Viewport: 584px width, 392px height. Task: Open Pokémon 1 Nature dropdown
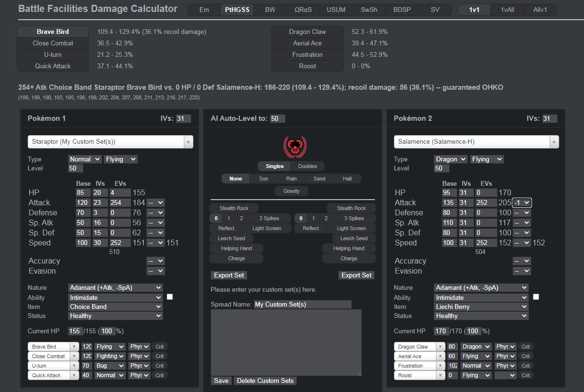click(116, 288)
